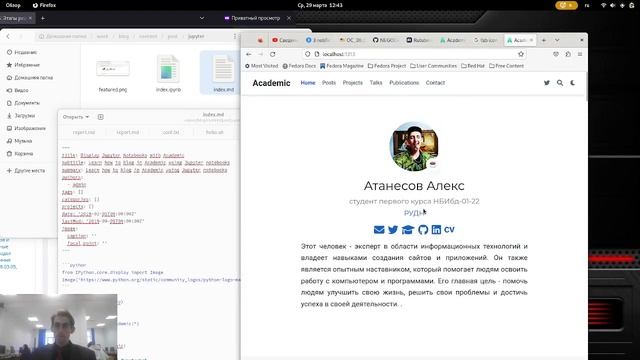Open the Most Visited bookmark
This screenshot has width=640, height=360.
click(261, 66)
